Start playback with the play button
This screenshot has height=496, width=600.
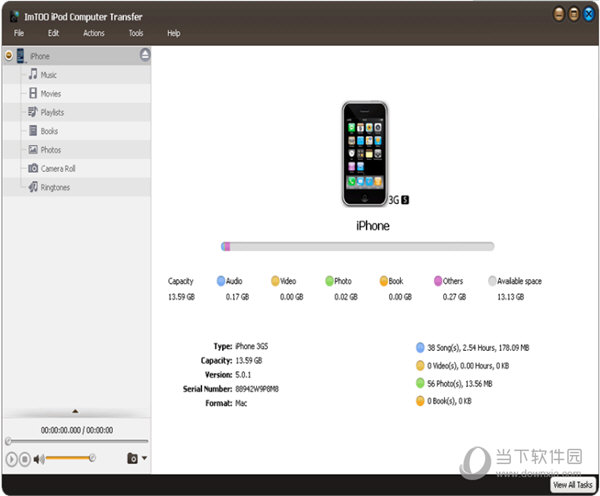click(11, 458)
